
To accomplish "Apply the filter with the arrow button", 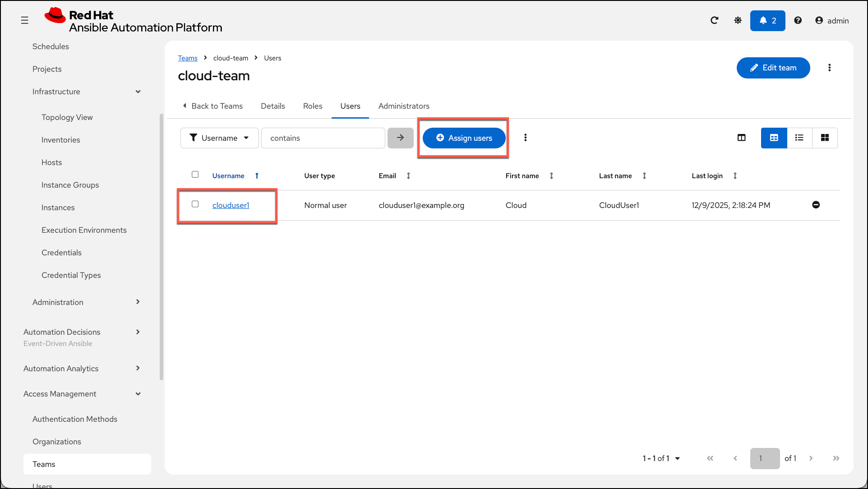I will [x=400, y=138].
